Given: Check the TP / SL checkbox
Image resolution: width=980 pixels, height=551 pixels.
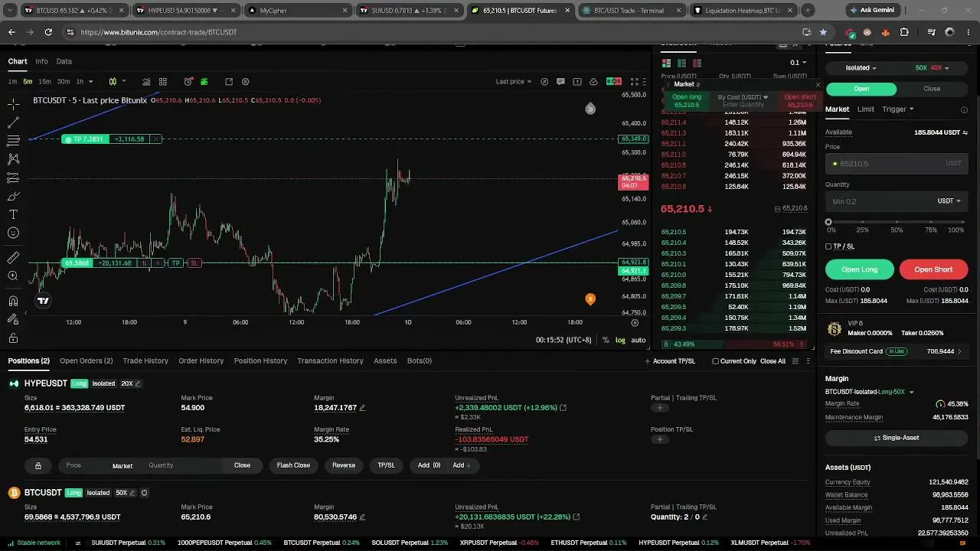Looking at the screenshot, I should click(x=828, y=246).
